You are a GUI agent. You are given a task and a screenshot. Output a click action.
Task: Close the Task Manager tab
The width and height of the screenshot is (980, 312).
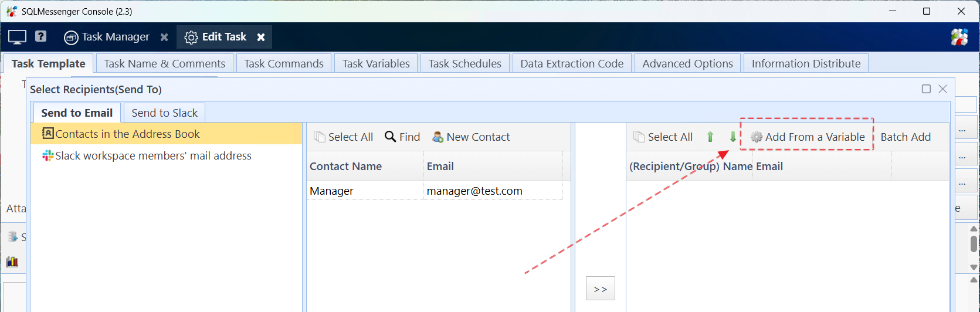pos(164,37)
